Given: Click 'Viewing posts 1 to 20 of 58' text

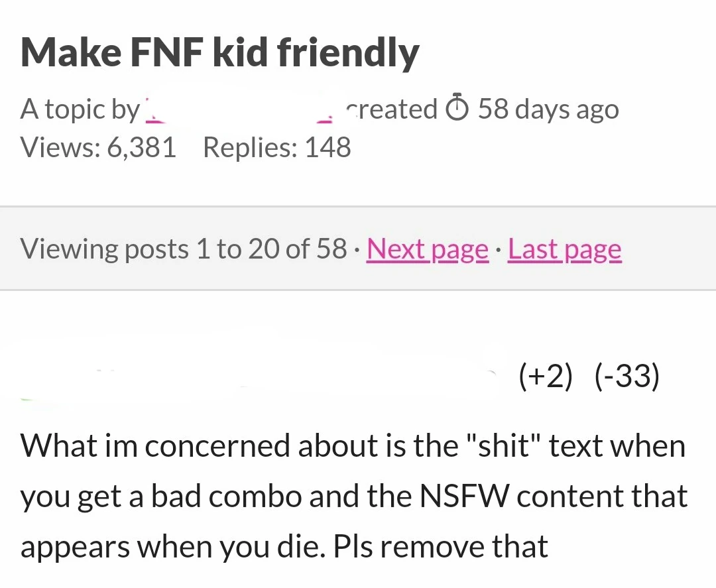Looking at the screenshot, I should point(184,249).
